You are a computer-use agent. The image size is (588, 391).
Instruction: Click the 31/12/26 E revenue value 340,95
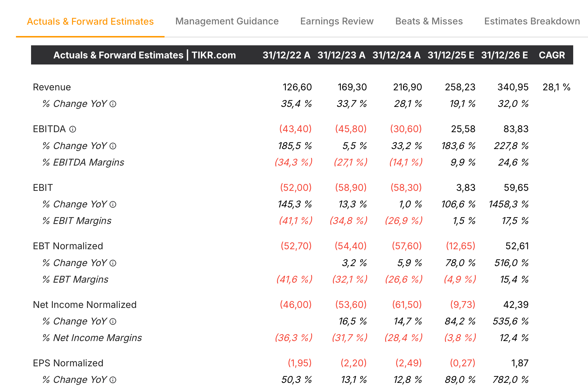click(x=513, y=87)
